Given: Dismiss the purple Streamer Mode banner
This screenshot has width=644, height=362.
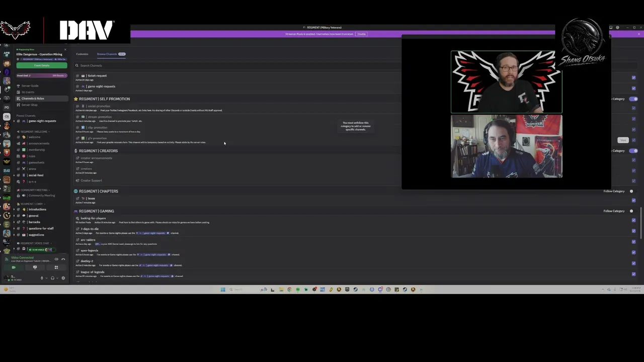Looking at the screenshot, I should [639, 34].
